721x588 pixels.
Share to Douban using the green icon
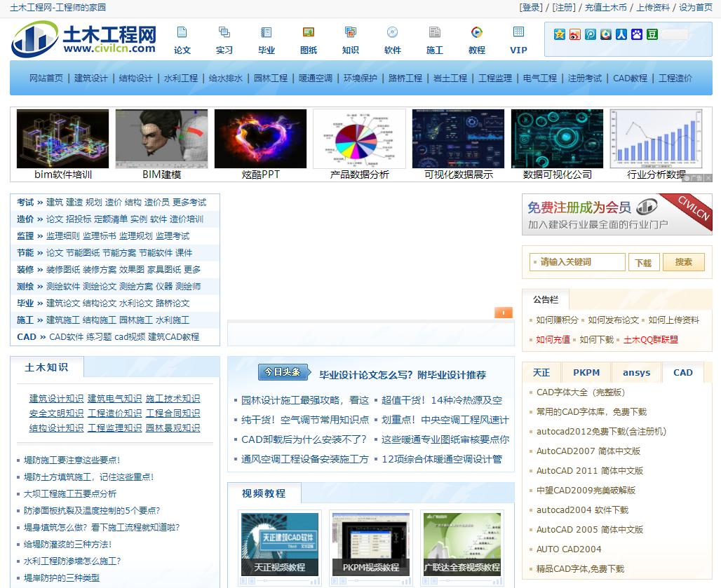pyautogui.click(x=652, y=34)
